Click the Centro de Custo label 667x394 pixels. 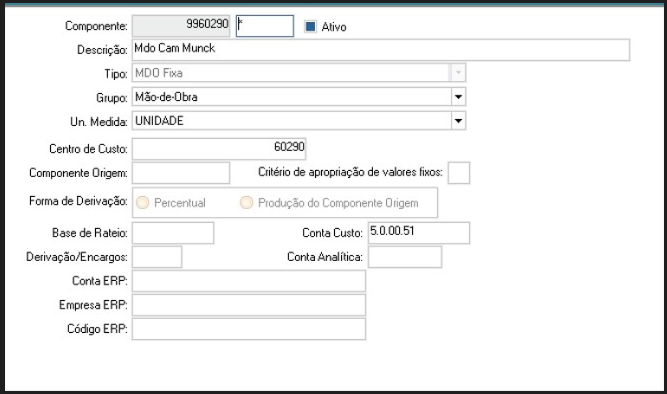click(x=88, y=149)
